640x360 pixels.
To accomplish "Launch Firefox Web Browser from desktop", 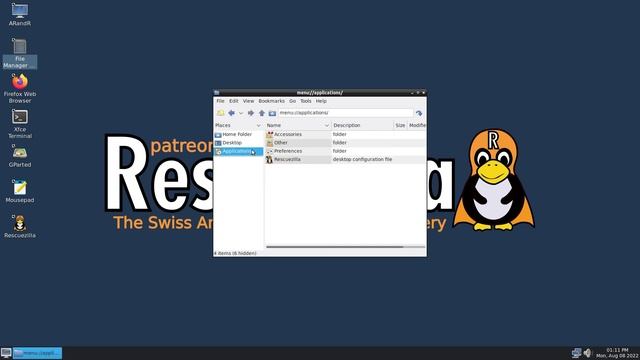I will tap(20, 88).
